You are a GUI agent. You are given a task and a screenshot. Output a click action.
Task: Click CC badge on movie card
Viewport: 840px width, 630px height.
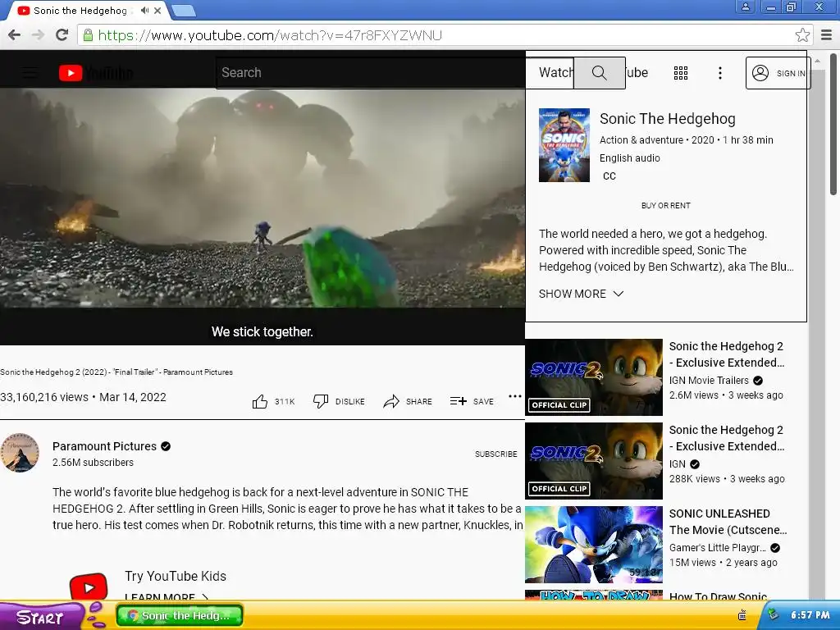tap(609, 176)
